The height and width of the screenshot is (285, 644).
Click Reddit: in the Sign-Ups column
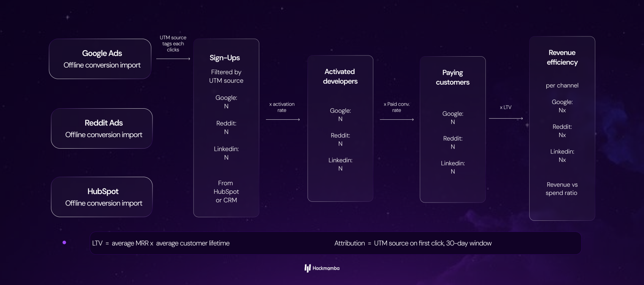[x=226, y=123]
